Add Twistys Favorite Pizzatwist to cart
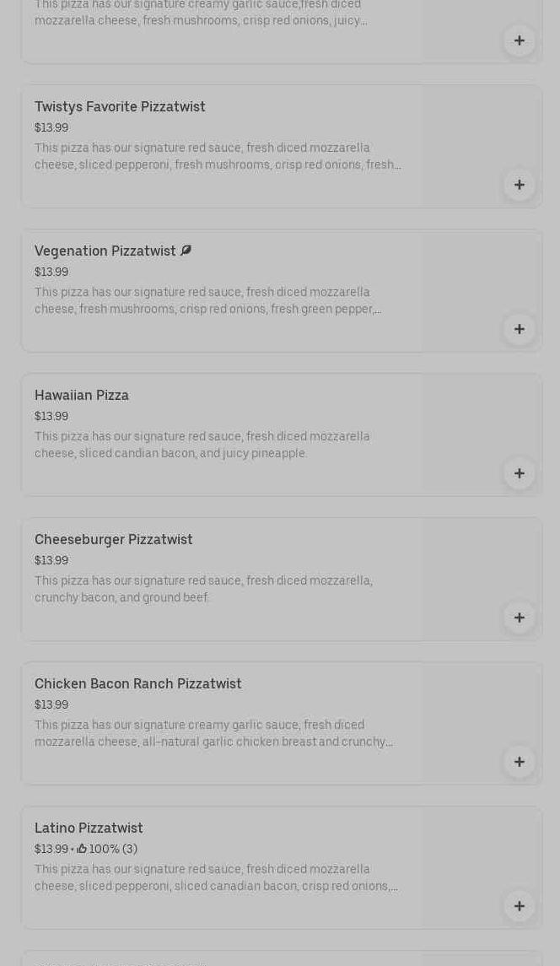 tap(519, 185)
